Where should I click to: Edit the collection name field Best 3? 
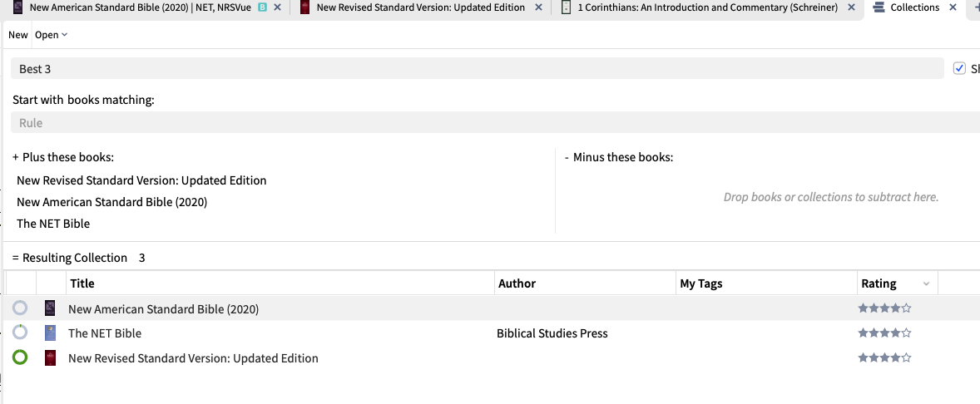(477, 69)
